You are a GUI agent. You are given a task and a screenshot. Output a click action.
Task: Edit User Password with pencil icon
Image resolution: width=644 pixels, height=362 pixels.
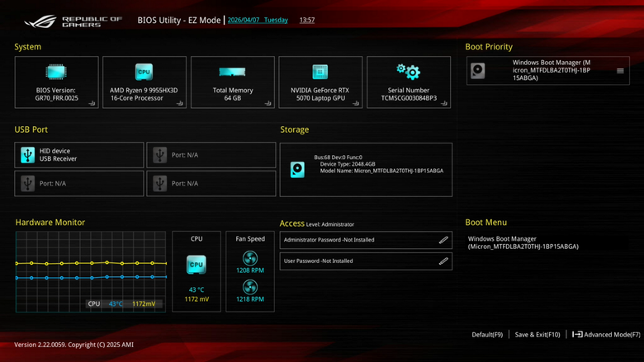(x=443, y=261)
